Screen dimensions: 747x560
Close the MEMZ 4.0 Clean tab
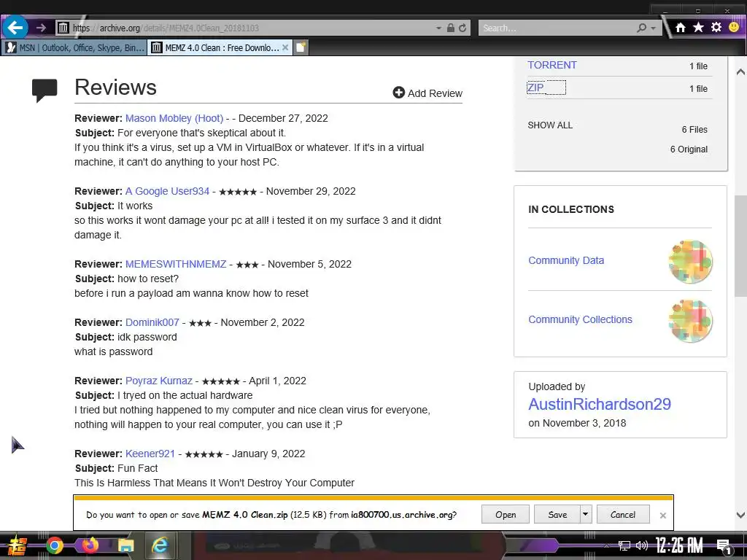tap(285, 47)
